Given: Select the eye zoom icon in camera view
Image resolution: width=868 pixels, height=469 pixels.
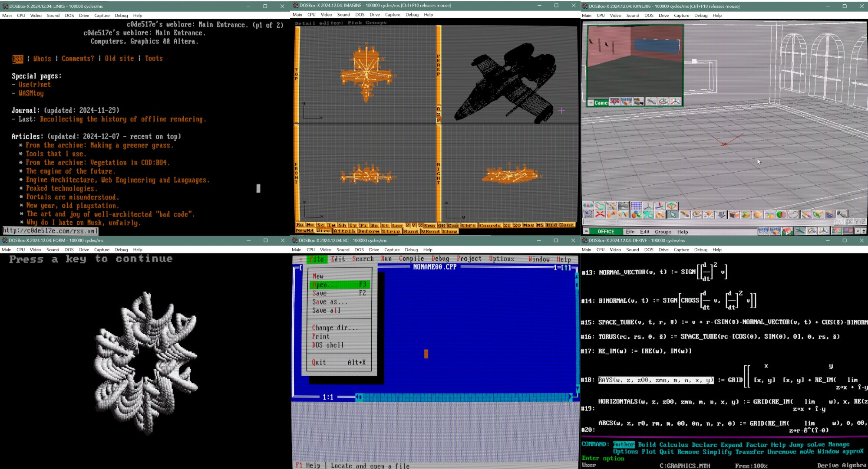Looking at the screenshot, I should pyautogui.click(x=675, y=102).
